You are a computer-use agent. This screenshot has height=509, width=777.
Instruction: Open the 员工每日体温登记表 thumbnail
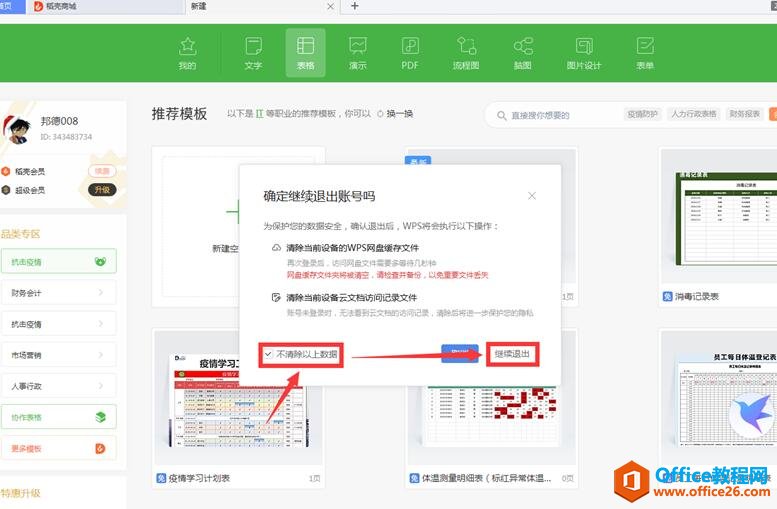point(719,396)
